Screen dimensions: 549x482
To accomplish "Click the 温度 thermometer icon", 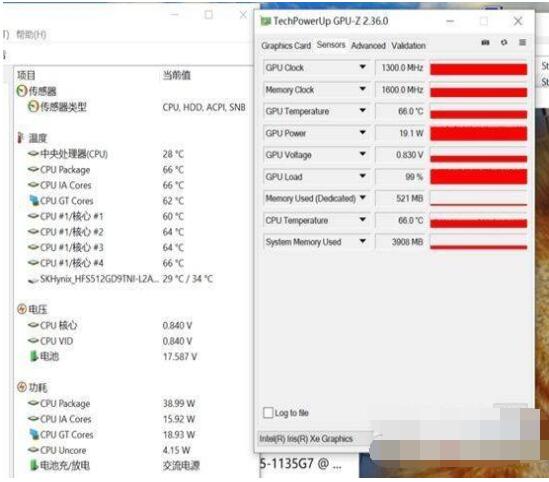I will 21,138.
